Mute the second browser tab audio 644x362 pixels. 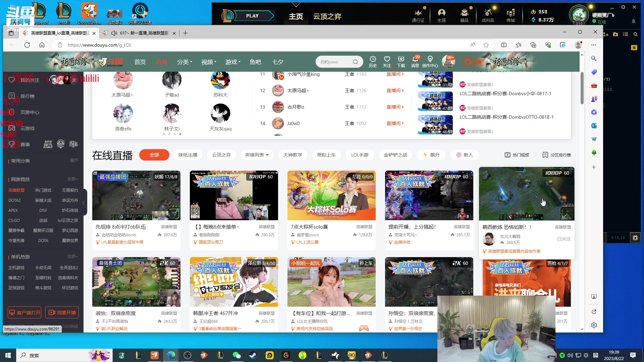coord(114,33)
